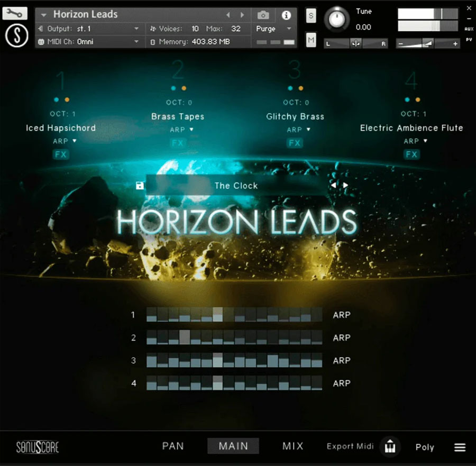This screenshot has width=476, height=466.
Task: Click the next preset arrow beside The Clock
Action: [x=345, y=185]
